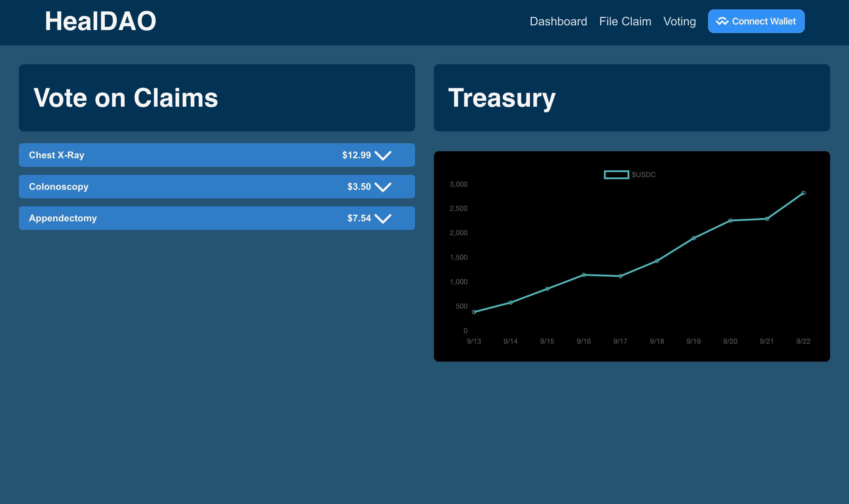Viewport: 849px width, 504px height.
Task: Click the WalletConnect icon in Connect Wallet
Action: pyautogui.click(x=722, y=22)
